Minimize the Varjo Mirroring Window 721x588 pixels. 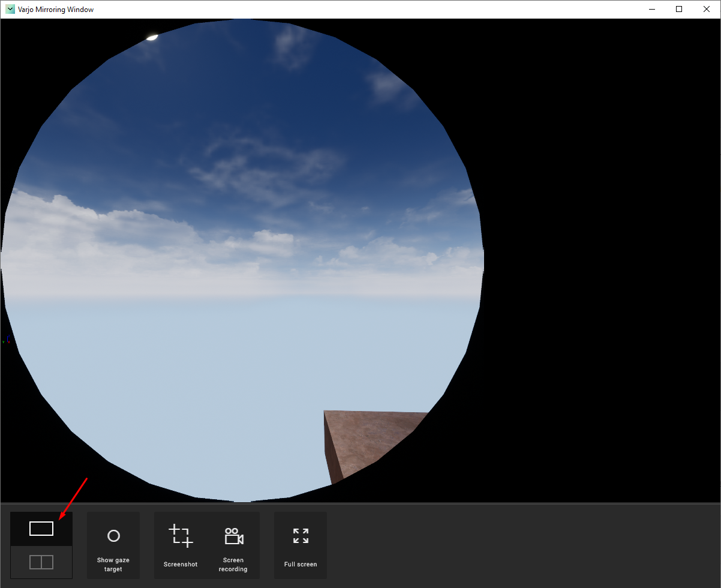tap(651, 9)
